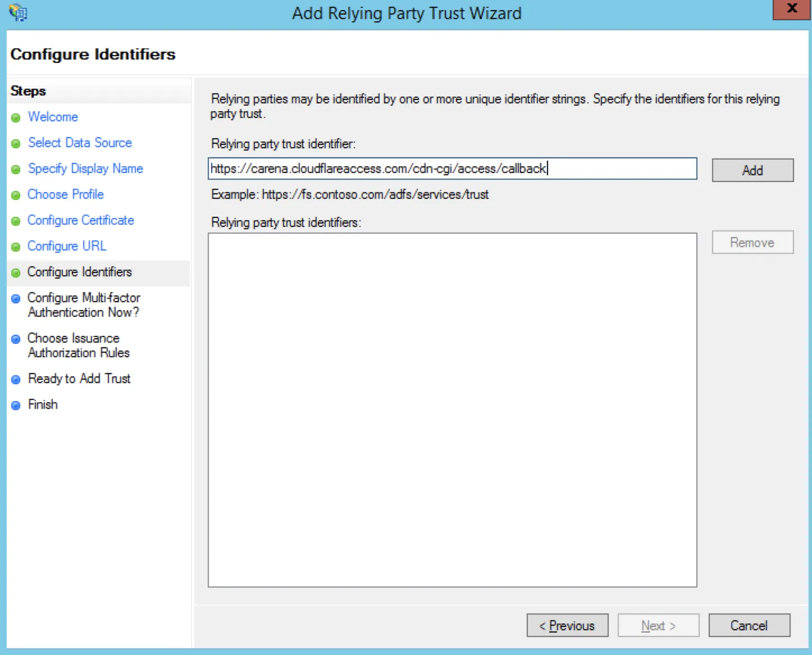Advance with the Next button

[658, 625]
